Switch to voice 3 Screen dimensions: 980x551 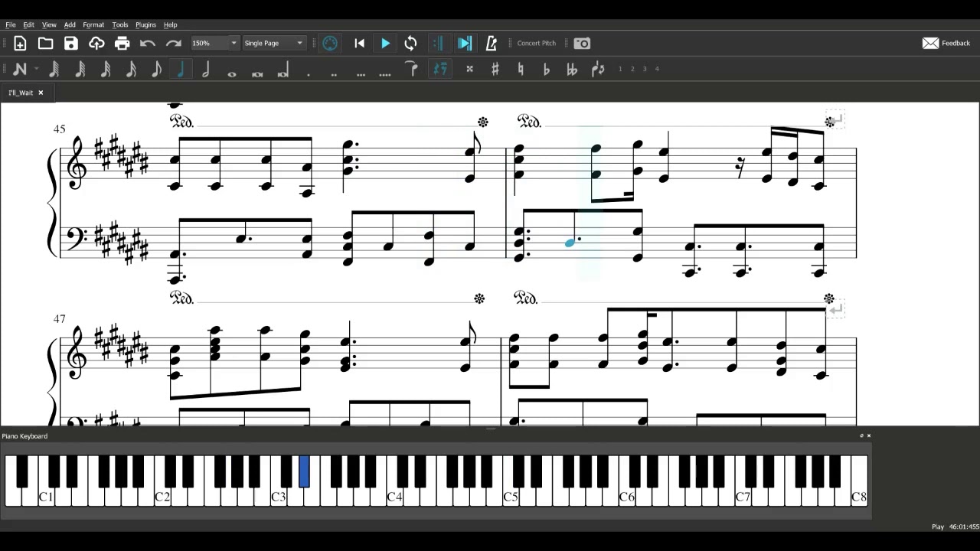click(645, 69)
